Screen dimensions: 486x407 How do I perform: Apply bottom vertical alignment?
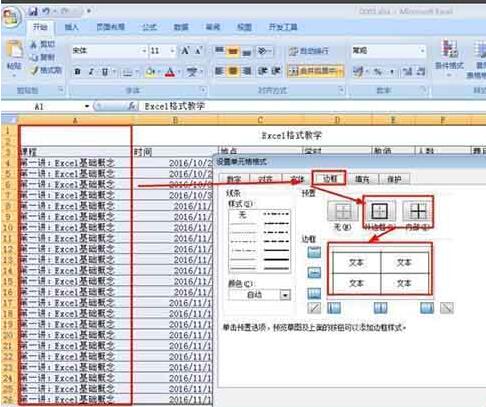(x=246, y=51)
